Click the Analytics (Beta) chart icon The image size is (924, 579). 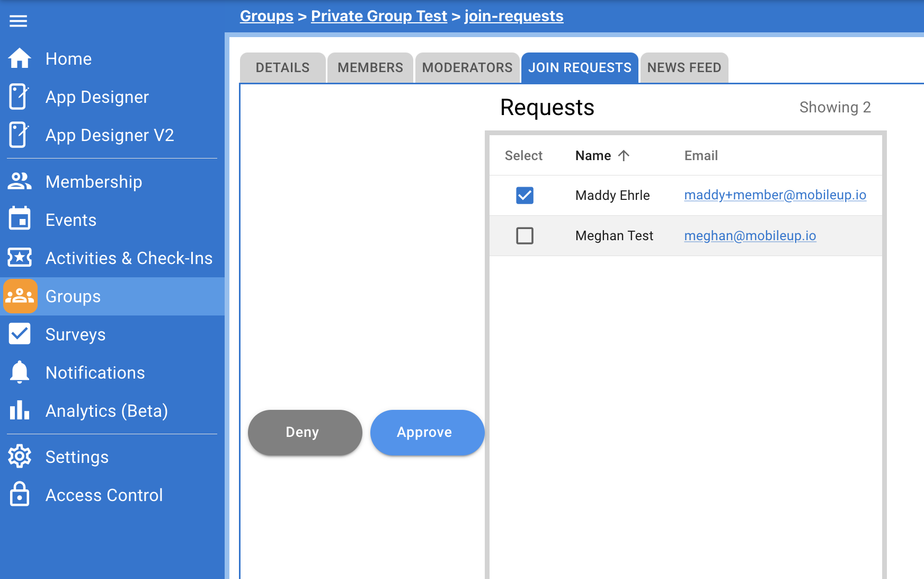[x=20, y=410]
